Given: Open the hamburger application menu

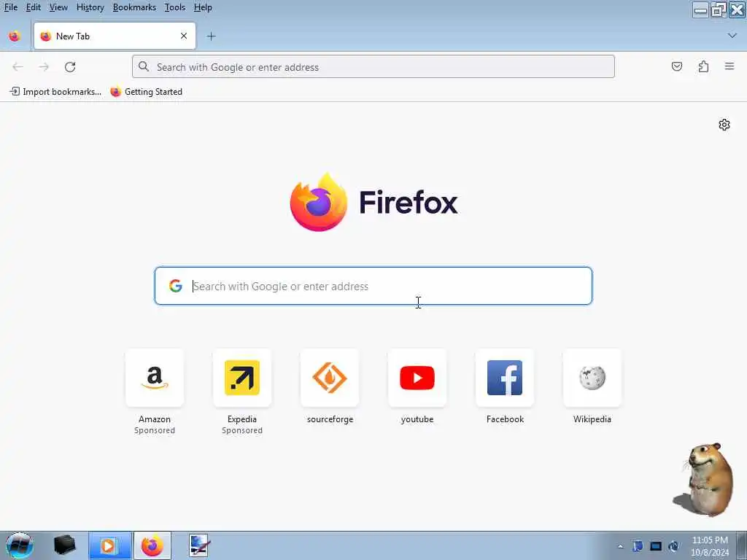Looking at the screenshot, I should click(x=729, y=66).
